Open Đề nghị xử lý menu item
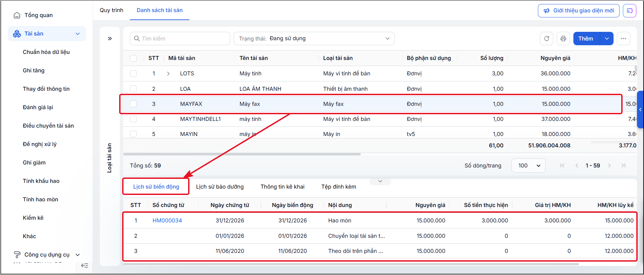 click(39, 144)
